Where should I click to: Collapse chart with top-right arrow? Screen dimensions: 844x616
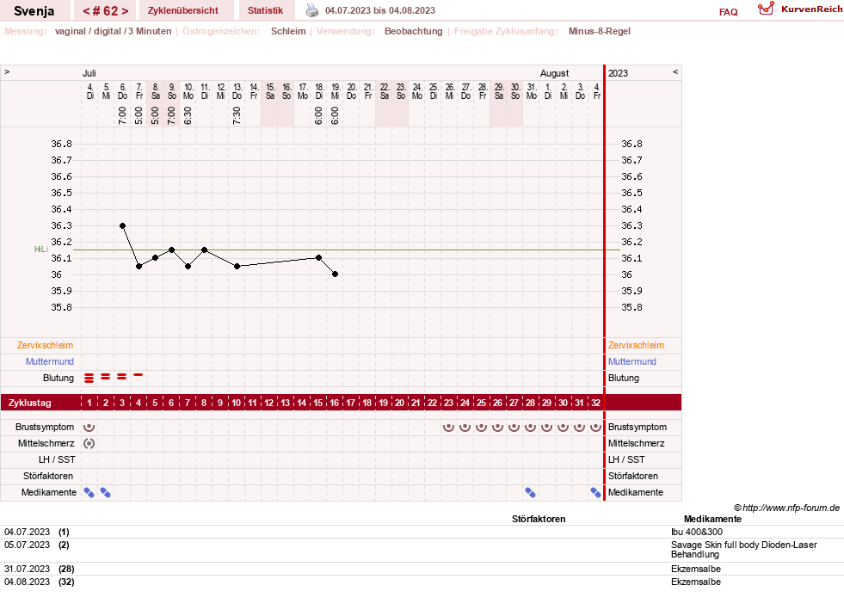(675, 71)
